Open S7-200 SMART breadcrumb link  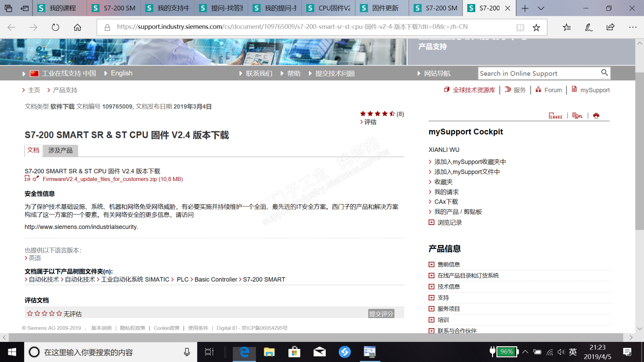click(x=264, y=279)
